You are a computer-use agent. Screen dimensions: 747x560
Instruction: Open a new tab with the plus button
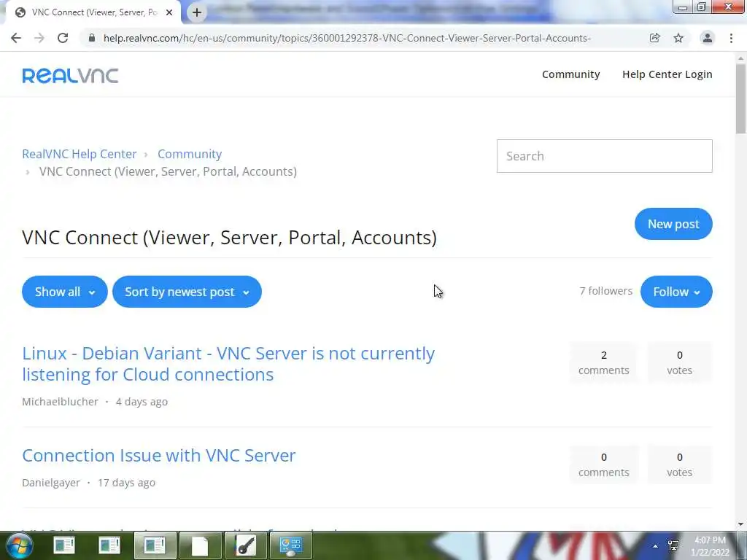coord(197,12)
